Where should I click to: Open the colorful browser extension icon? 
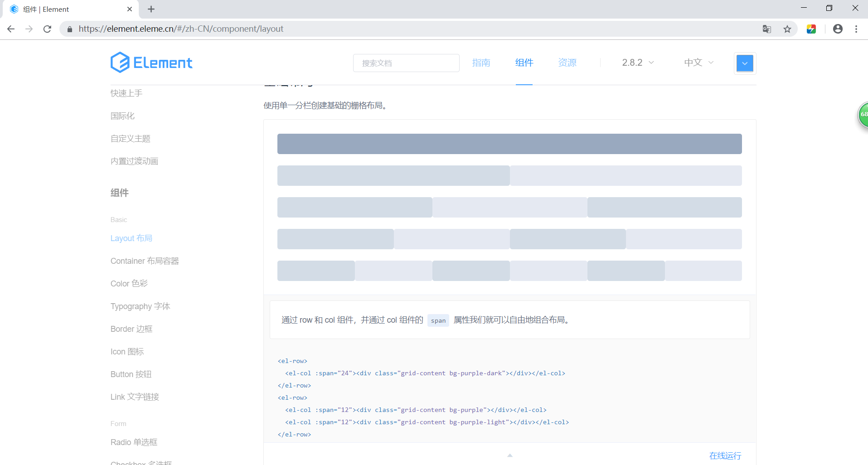811,29
